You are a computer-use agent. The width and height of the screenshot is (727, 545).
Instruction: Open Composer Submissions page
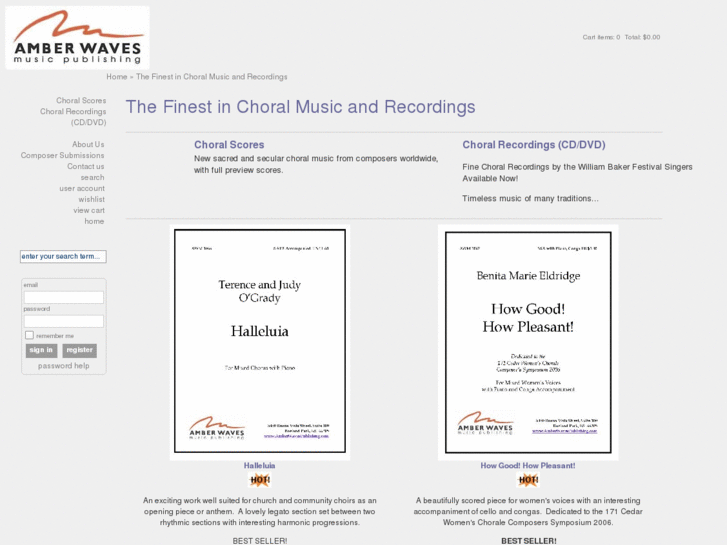(63, 155)
